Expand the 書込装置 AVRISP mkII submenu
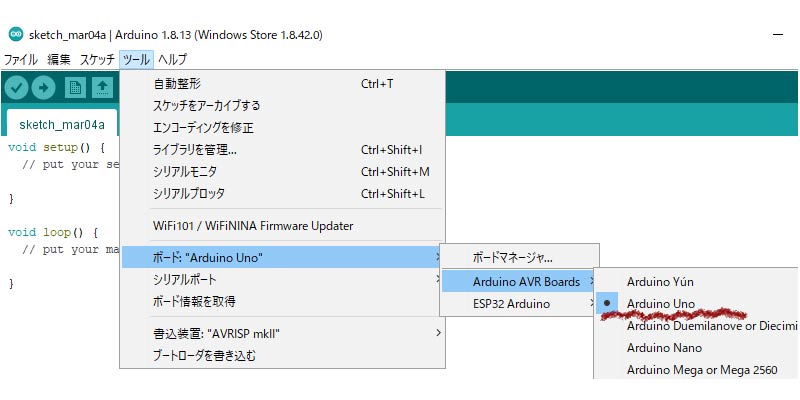Screen dimensions: 800x400 [x=282, y=334]
